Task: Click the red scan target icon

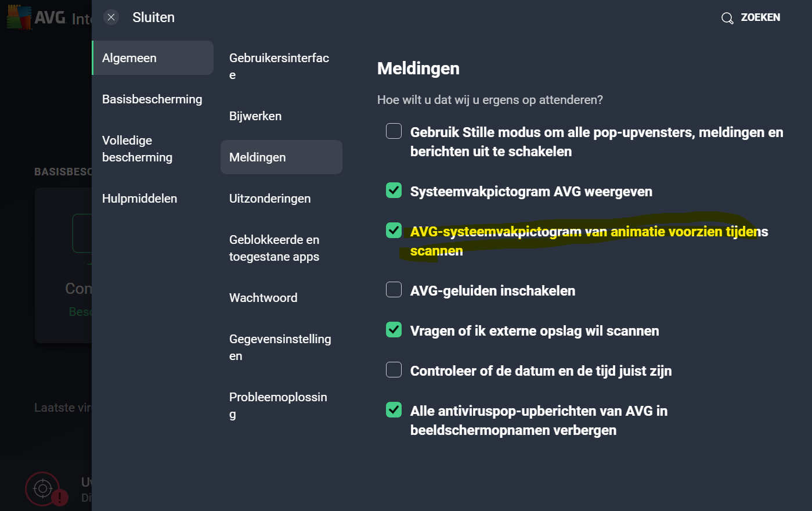Action: point(42,488)
